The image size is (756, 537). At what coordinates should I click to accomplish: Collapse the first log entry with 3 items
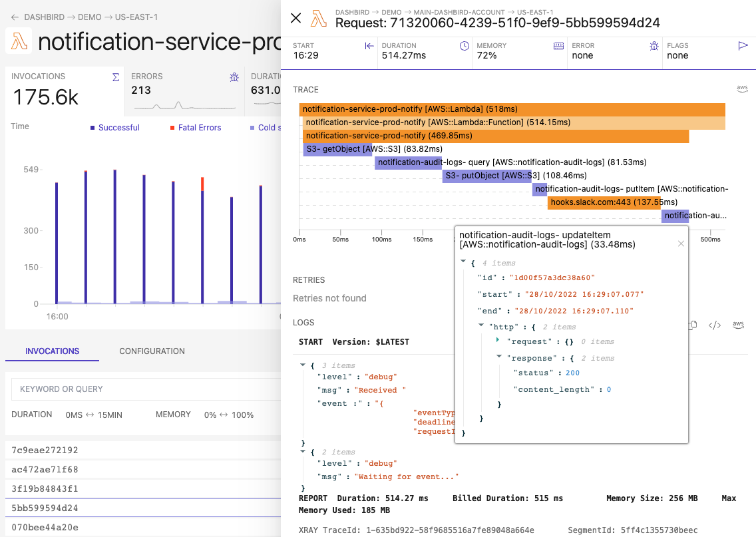pos(303,365)
